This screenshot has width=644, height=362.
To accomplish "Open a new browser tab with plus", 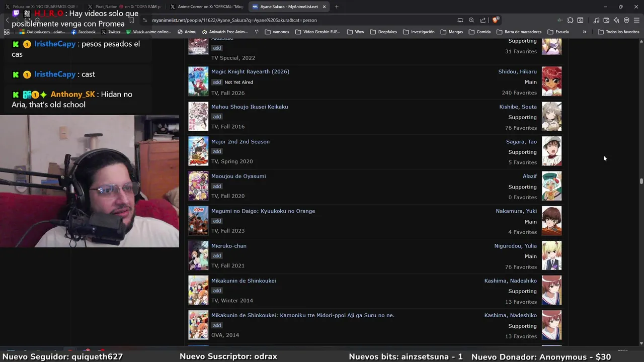I will pyautogui.click(x=337, y=7).
